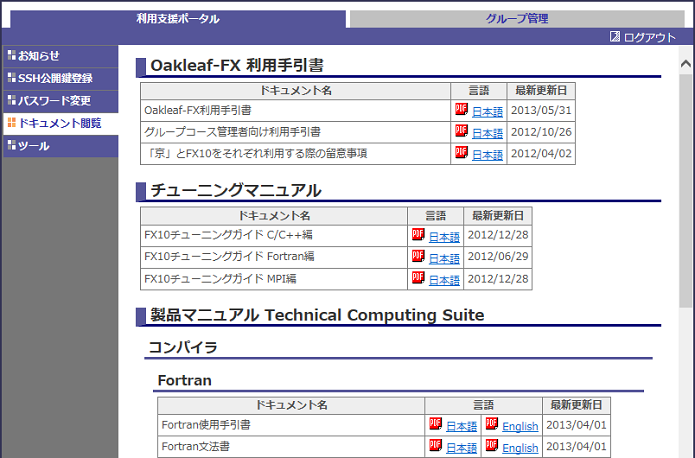Open 日本語 link for グループコース管理者向け利用手引書
695x458 pixels.
[487, 133]
